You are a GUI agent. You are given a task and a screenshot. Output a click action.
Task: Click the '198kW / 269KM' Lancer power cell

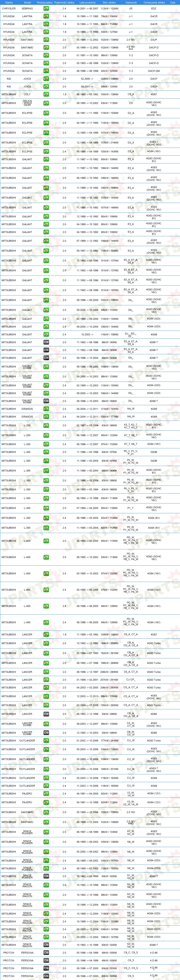pos(109,663)
